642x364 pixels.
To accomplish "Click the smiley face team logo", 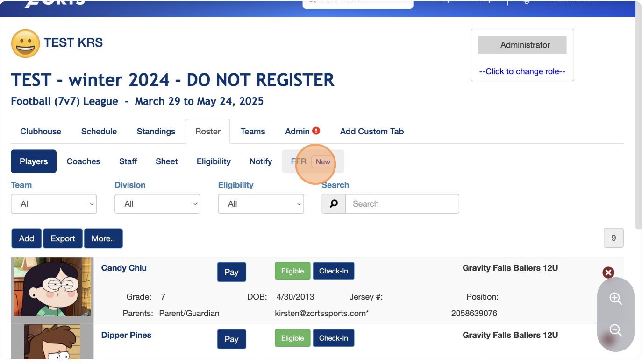I will pos(26,43).
